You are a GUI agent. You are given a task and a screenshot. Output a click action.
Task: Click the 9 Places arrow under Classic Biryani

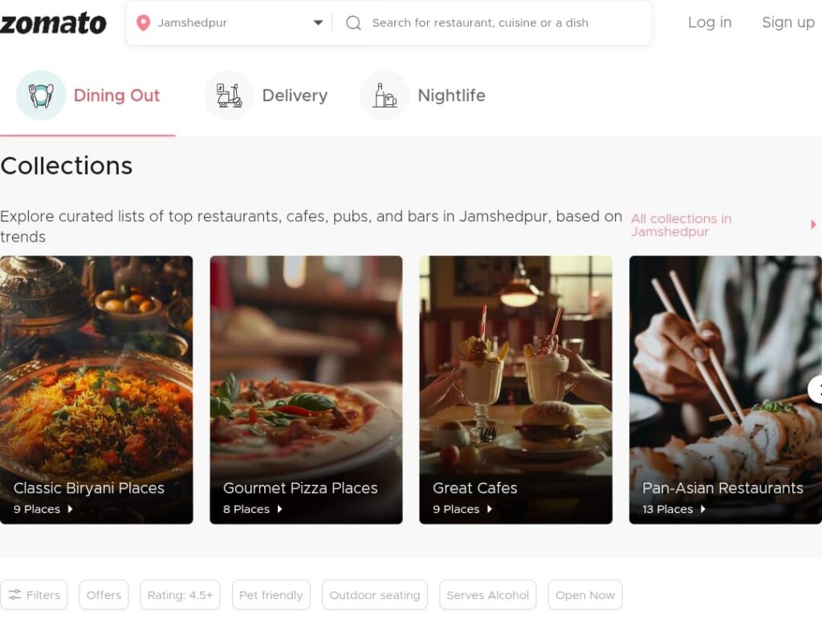point(71,509)
